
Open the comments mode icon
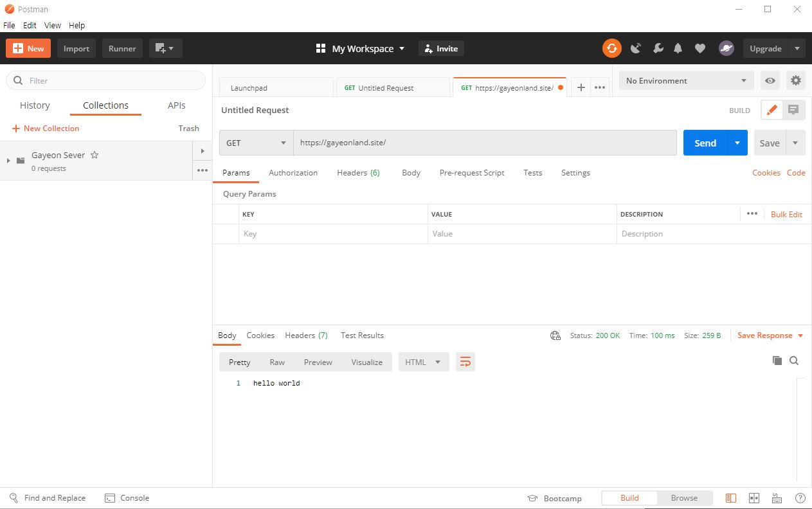point(793,110)
